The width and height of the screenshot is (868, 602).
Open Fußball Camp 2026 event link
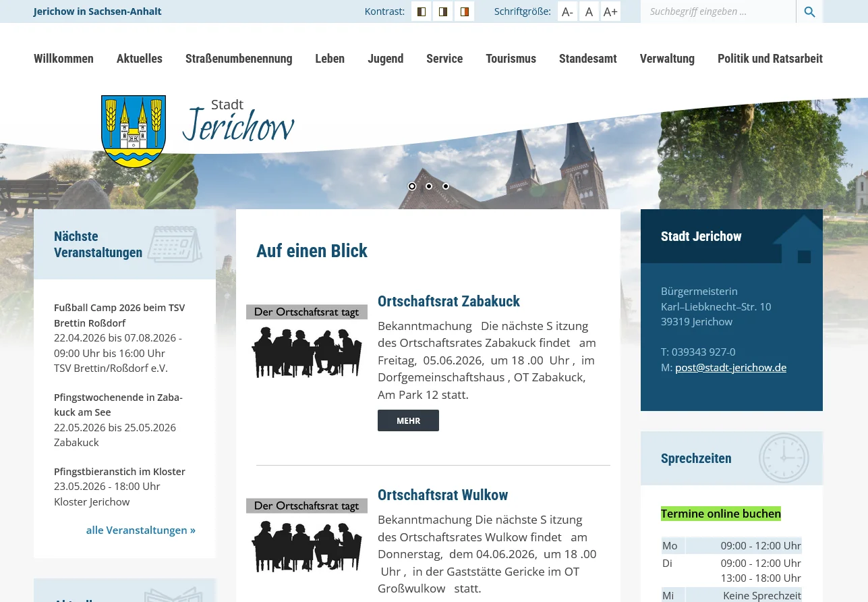[x=119, y=315]
